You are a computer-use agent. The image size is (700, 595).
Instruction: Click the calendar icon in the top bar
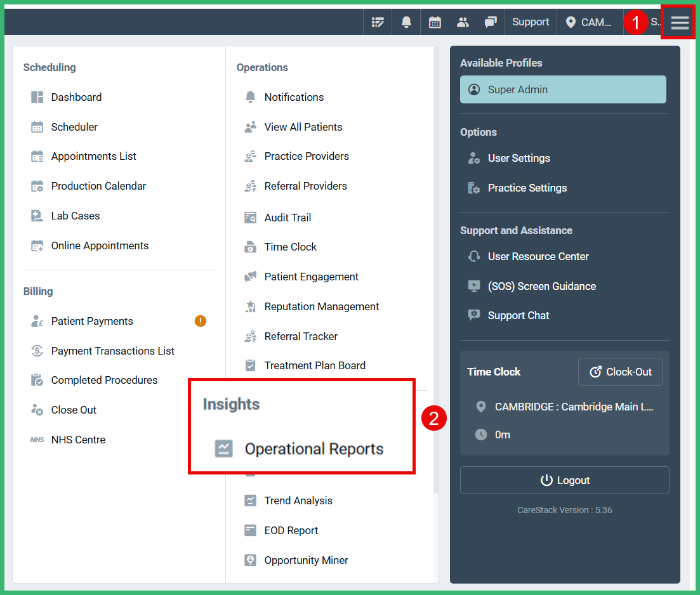pos(435,22)
